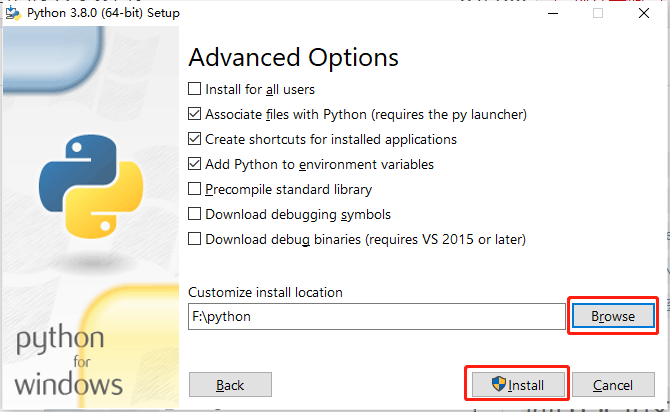Start installation with the Install button
Image resolution: width=670 pixels, height=412 pixels.
pos(518,385)
